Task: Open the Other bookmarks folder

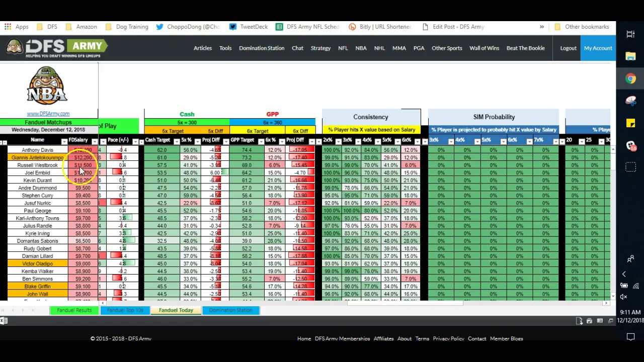Action: pyautogui.click(x=582, y=27)
